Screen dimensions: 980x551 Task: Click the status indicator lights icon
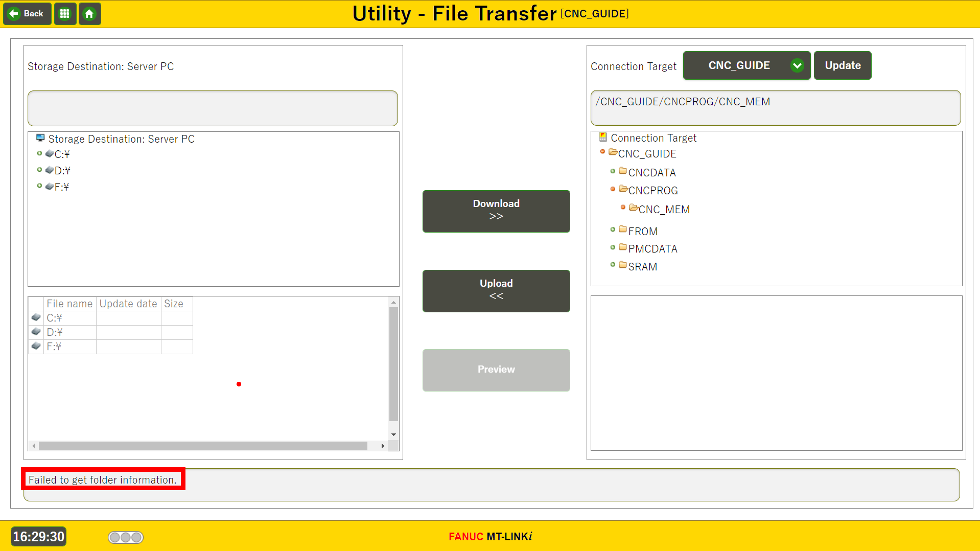click(126, 537)
